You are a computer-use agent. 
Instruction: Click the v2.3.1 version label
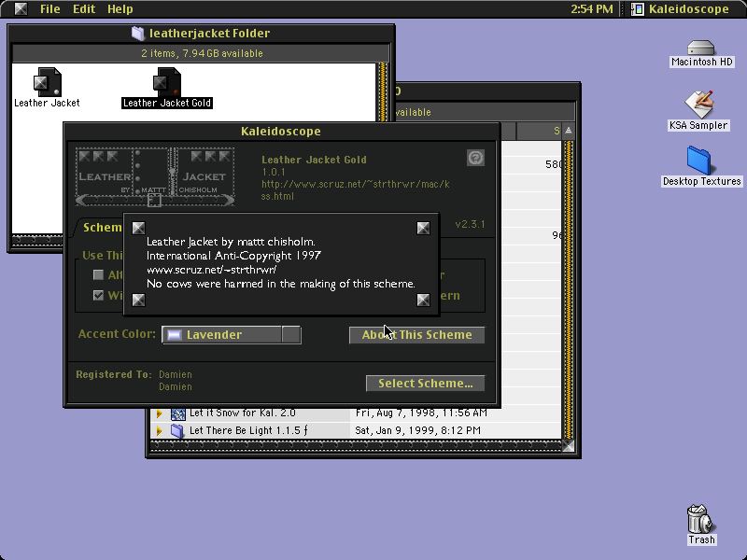click(470, 224)
